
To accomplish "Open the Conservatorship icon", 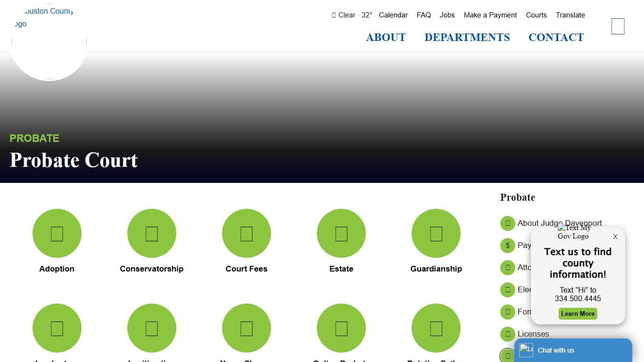I will tap(151, 233).
